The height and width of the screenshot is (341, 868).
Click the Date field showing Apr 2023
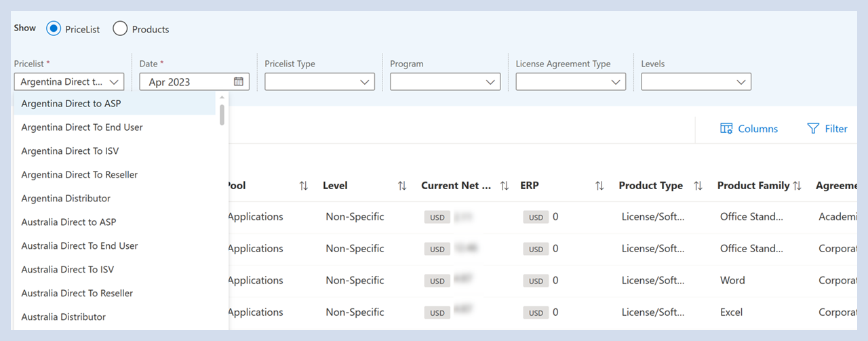tap(195, 82)
